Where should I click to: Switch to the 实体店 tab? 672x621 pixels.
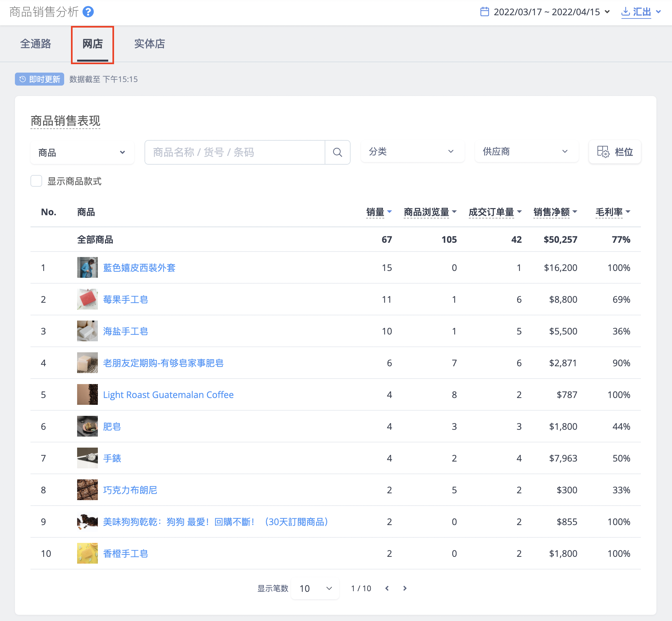(x=149, y=44)
